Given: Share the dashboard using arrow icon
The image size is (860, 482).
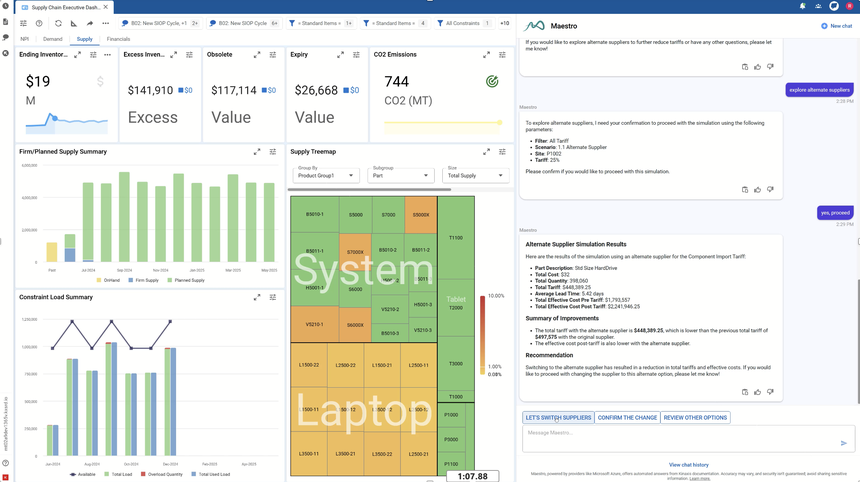Looking at the screenshot, I should 89,24.
